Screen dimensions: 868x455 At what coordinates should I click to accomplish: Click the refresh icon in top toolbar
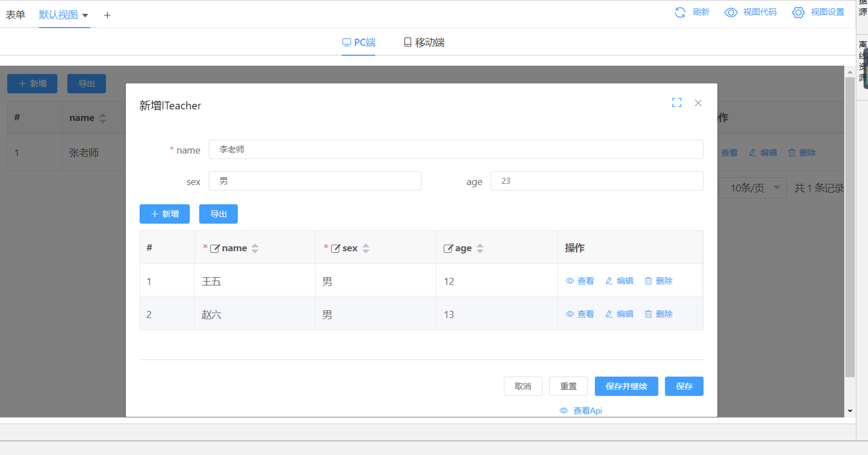(680, 12)
